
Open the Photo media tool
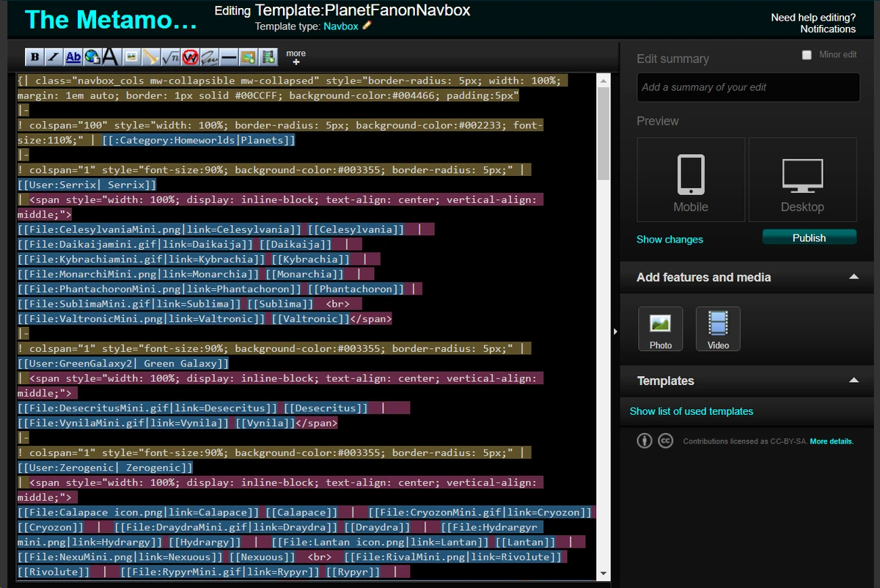tap(660, 328)
